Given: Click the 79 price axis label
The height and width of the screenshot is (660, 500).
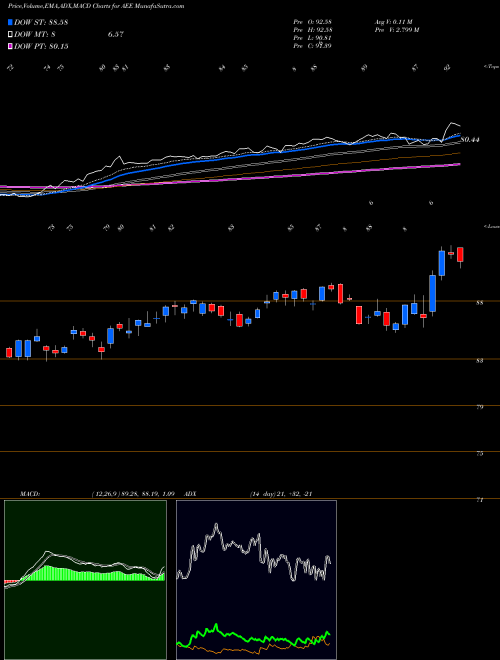Looking at the screenshot, I should 481,407.
